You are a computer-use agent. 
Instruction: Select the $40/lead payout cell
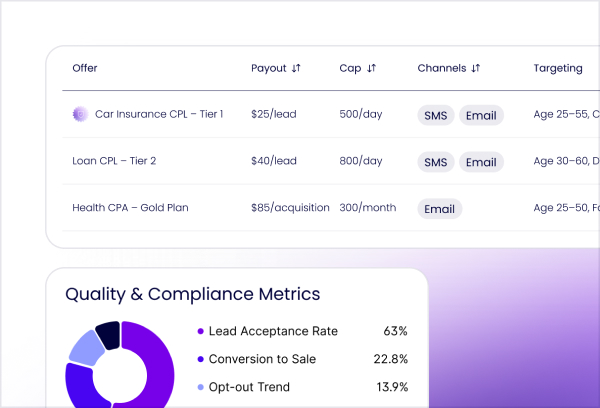tap(274, 161)
